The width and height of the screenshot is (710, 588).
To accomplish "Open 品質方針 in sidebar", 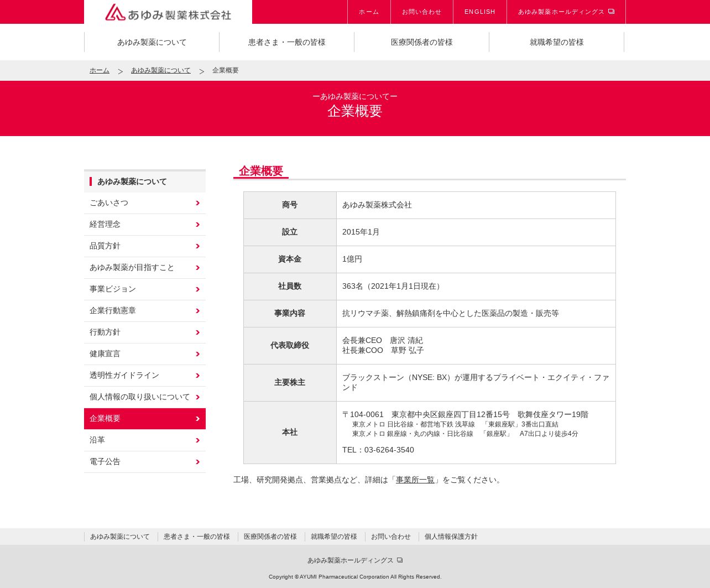I will pos(145,246).
